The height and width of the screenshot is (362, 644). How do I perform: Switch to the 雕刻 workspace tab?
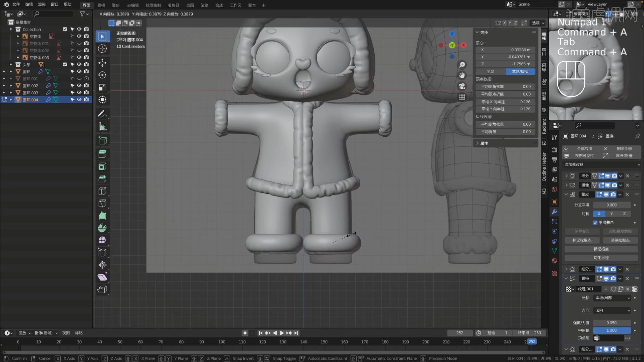coord(116,5)
